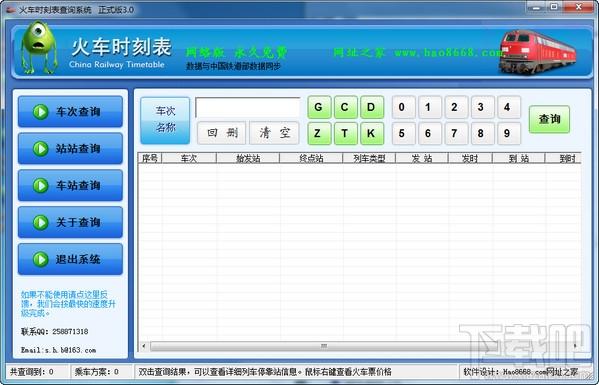Click the 发站 column header
Viewport: 599px width, 385px height.
[422, 158]
